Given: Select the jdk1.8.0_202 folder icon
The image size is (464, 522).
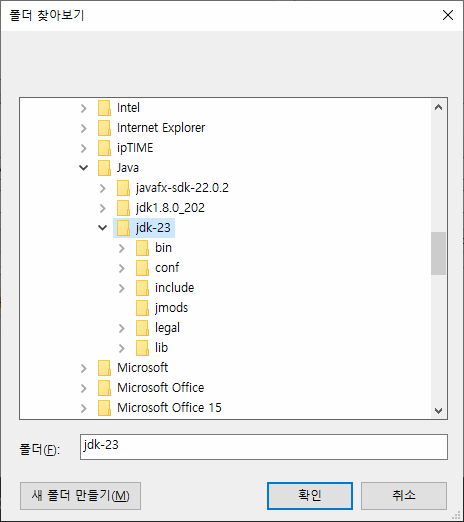Looking at the screenshot, I should tap(123, 208).
